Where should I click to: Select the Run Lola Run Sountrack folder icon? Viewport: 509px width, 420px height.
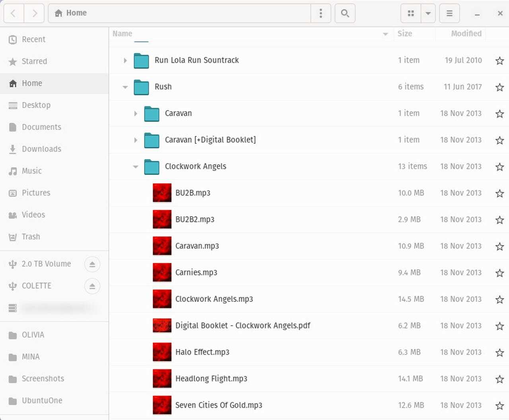pos(141,60)
